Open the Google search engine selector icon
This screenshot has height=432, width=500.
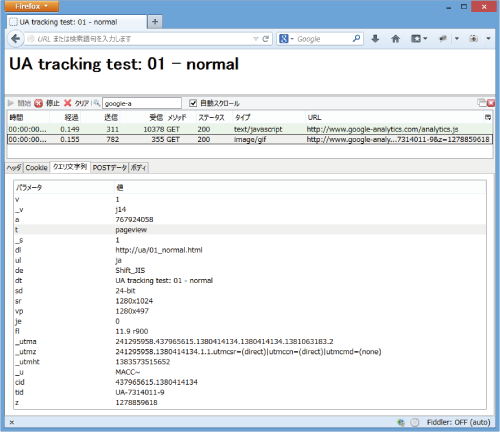(284, 39)
